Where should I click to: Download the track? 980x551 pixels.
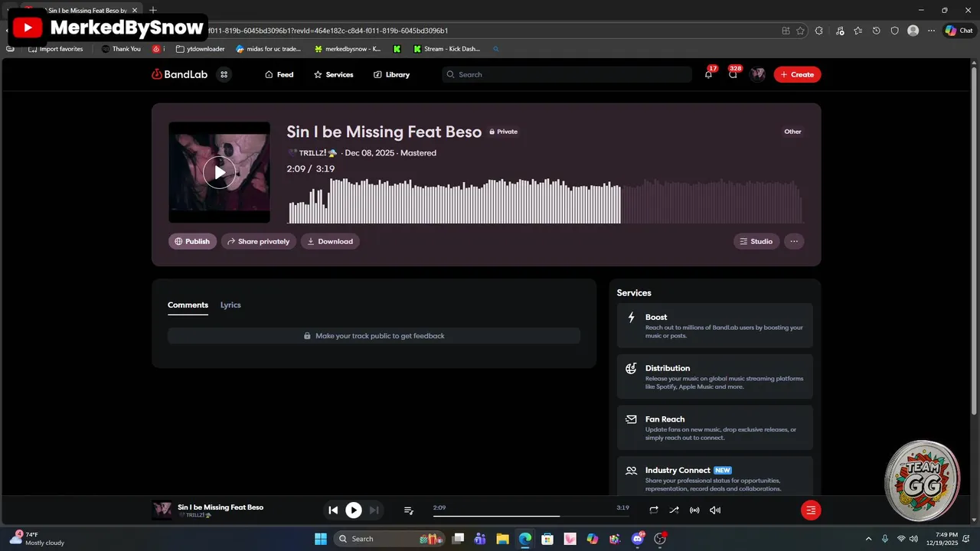pyautogui.click(x=330, y=241)
